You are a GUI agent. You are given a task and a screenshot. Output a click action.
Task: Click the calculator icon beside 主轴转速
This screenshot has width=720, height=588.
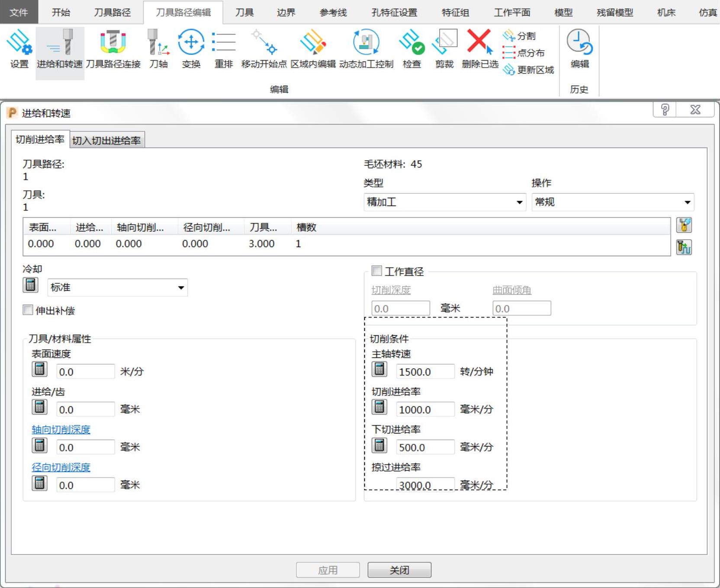coord(379,370)
